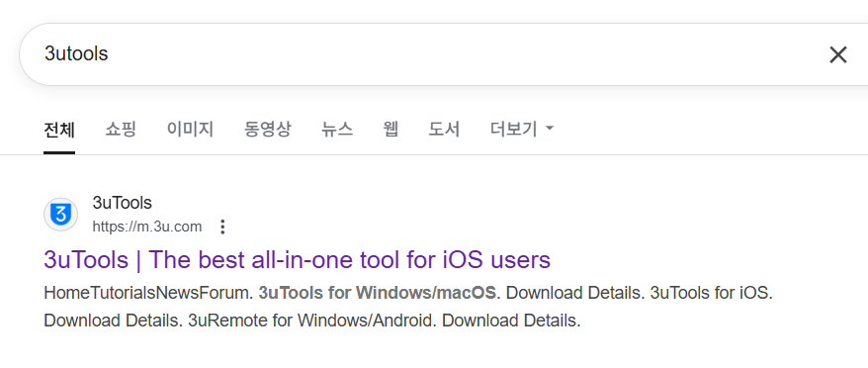Go to the 동영상 tab
This screenshot has height=368, width=868.
click(x=267, y=130)
